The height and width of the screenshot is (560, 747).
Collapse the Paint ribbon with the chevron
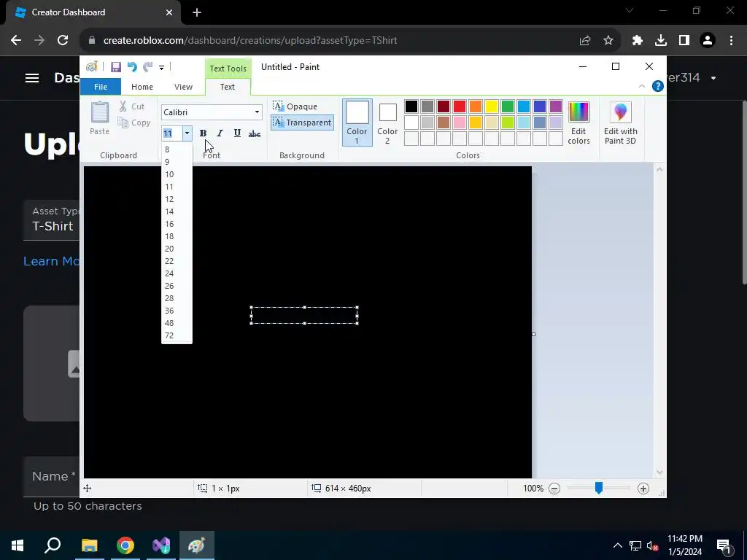pos(642,86)
